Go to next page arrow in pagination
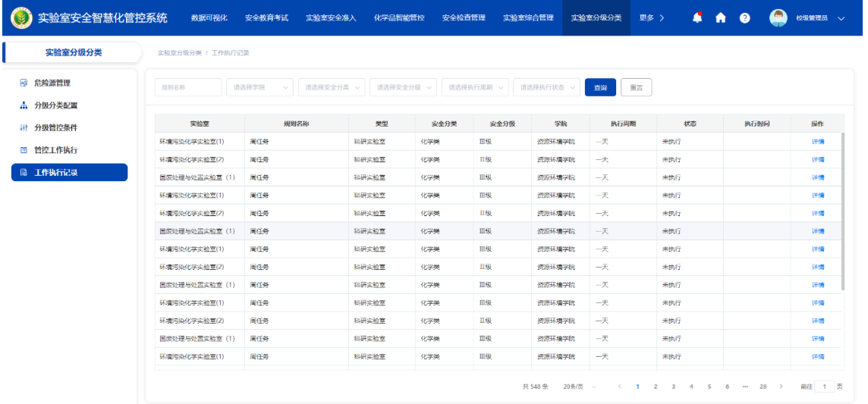868x404 pixels. 781,387
